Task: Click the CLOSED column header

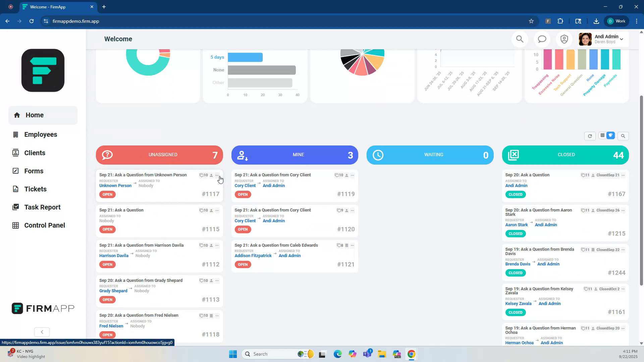Action: pyautogui.click(x=566, y=155)
